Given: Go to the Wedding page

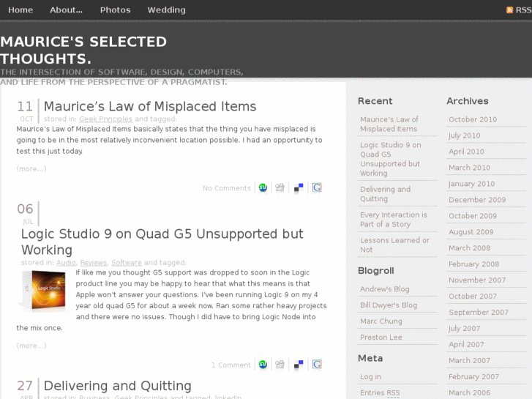Looking at the screenshot, I should pyautogui.click(x=166, y=10).
